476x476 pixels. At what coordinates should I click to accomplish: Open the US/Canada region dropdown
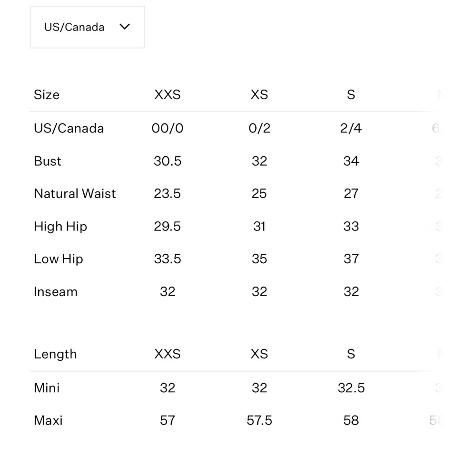[87, 27]
